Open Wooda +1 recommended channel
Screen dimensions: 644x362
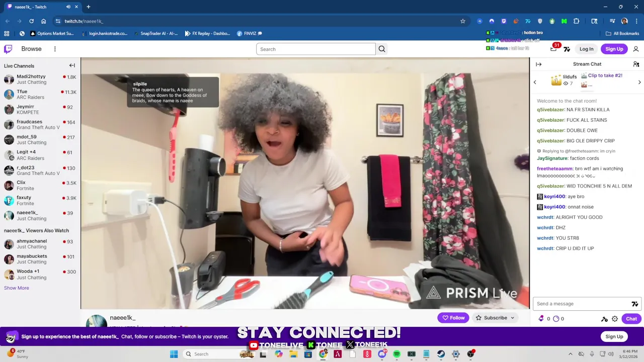tap(40, 274)
